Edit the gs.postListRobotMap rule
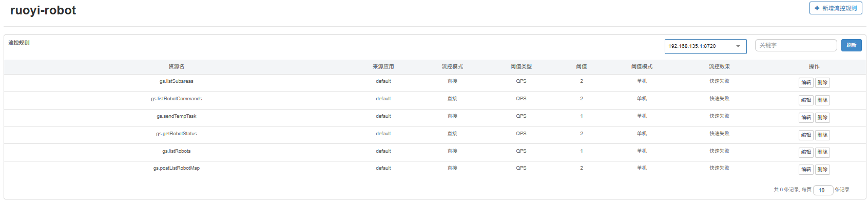 (806, 170)
